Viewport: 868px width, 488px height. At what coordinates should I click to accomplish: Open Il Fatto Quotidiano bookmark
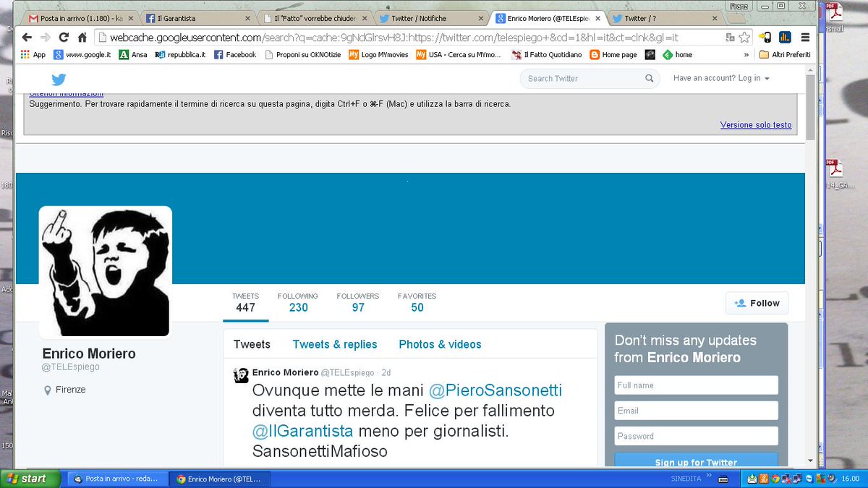click(x=546, y=54)
